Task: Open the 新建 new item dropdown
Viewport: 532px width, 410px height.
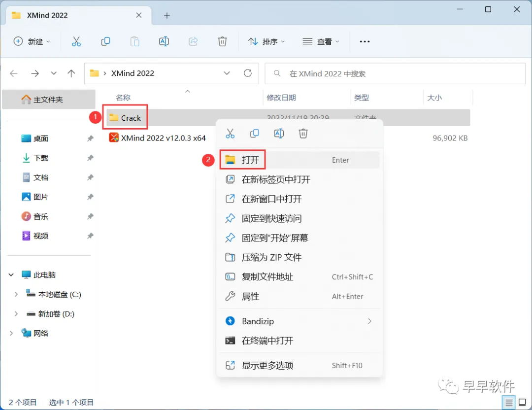Action: [x=32, y=41]
